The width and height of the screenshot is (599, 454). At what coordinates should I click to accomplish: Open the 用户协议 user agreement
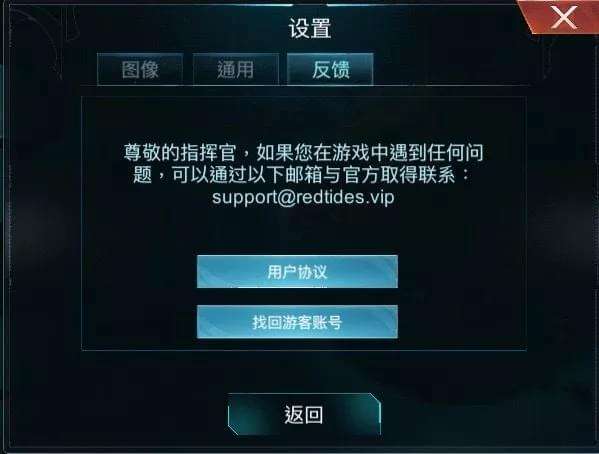297,272
